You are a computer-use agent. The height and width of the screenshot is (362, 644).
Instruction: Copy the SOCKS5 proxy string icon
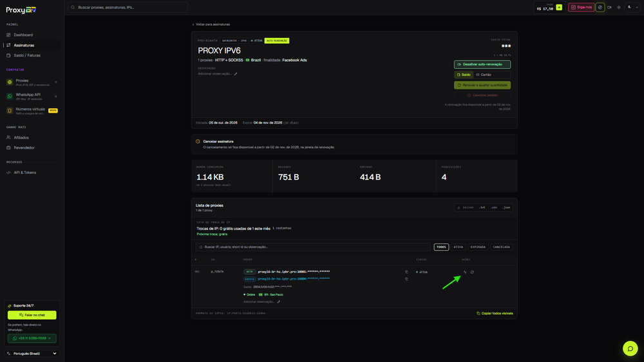[x=406, y=279]
